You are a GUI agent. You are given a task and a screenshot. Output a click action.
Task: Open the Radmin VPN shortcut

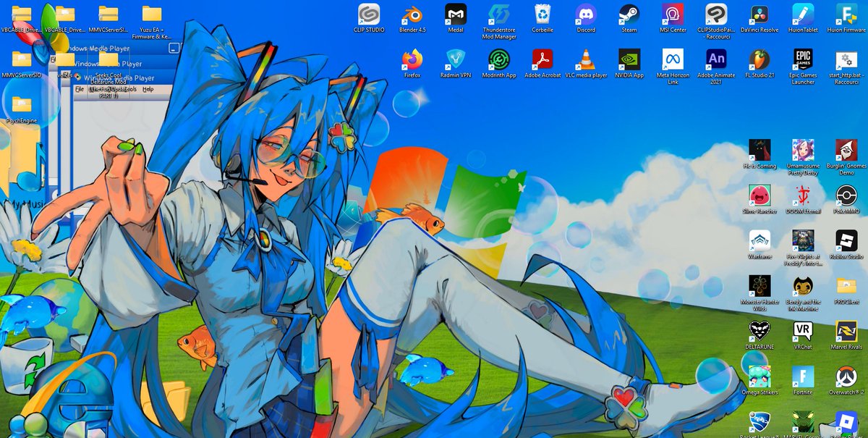click(x=456, y=59)
